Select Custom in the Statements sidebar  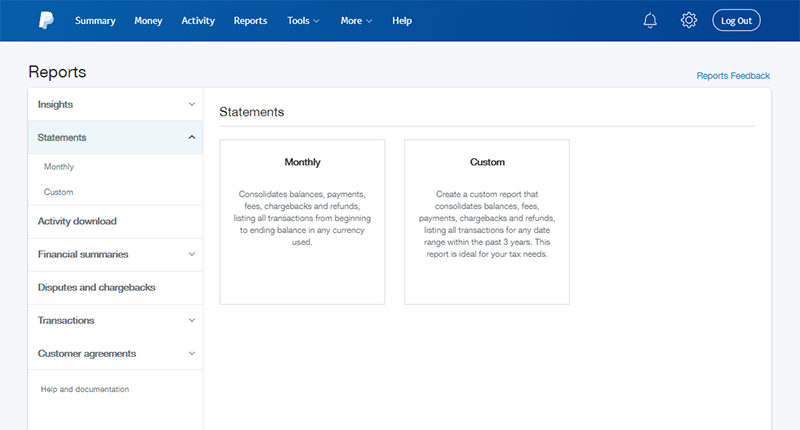(x=58, y=192)
